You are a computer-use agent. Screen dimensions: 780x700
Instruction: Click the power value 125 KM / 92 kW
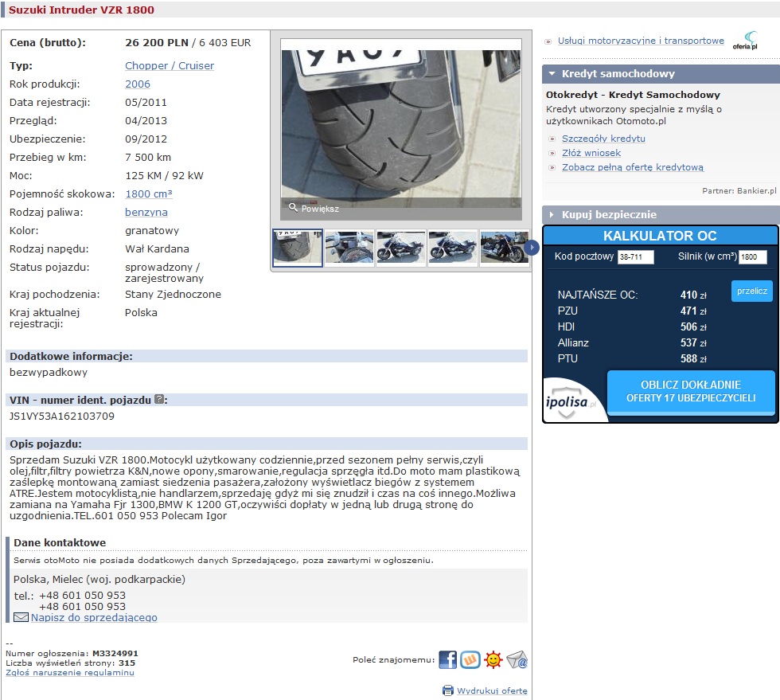[x=164, y=176]
